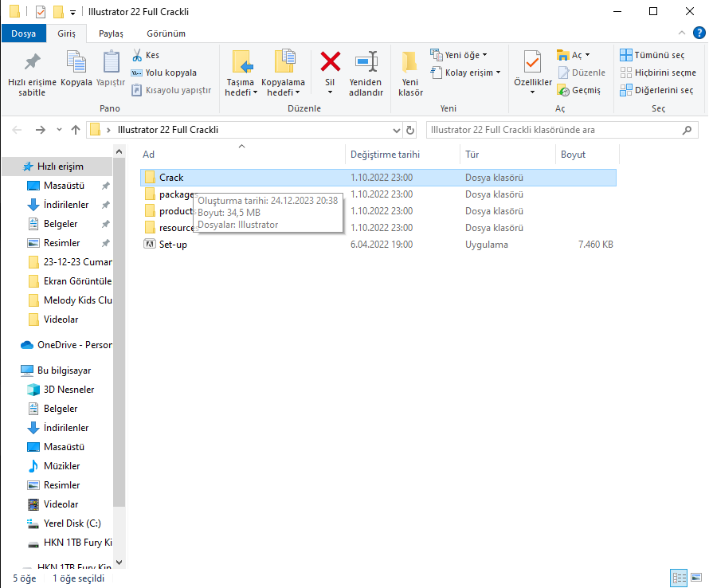Delete item with red Sil icon
This screenshot has width=709, height=588.
(x=330, y=62)
